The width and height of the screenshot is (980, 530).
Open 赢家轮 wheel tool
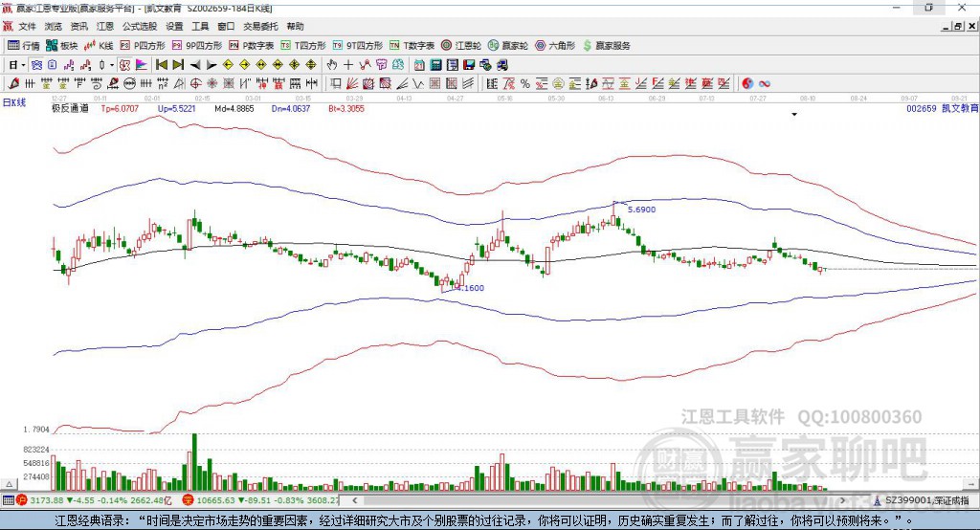[508, 46]
